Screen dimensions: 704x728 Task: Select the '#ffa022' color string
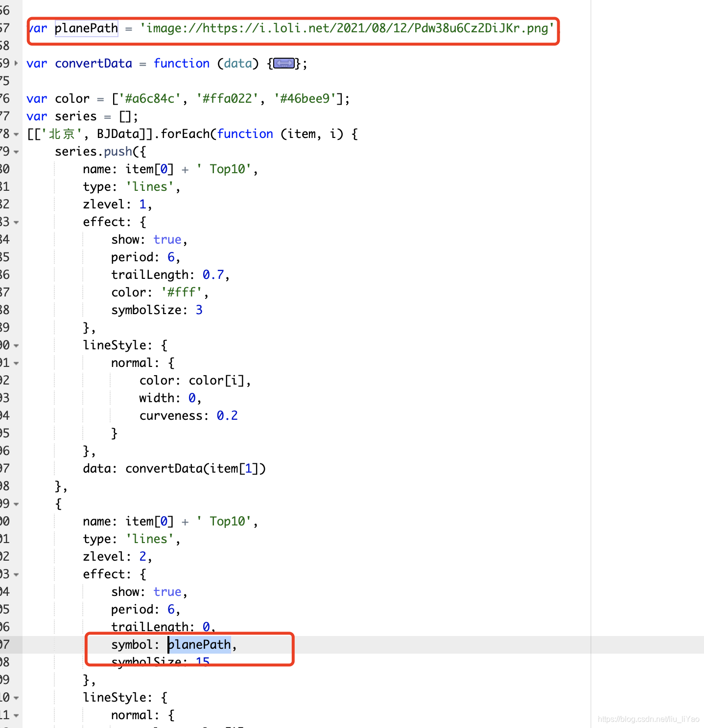[x=227, y=99]
